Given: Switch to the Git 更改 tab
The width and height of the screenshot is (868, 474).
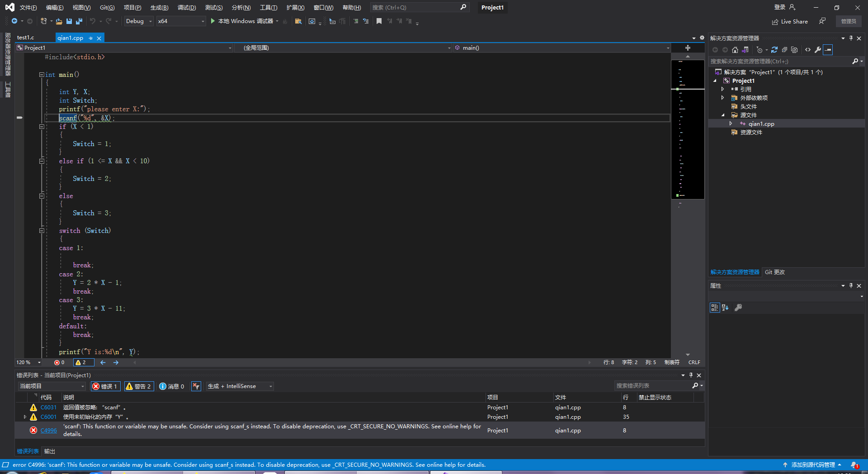Looking at the screenshot, I should [x=775, y=272].
